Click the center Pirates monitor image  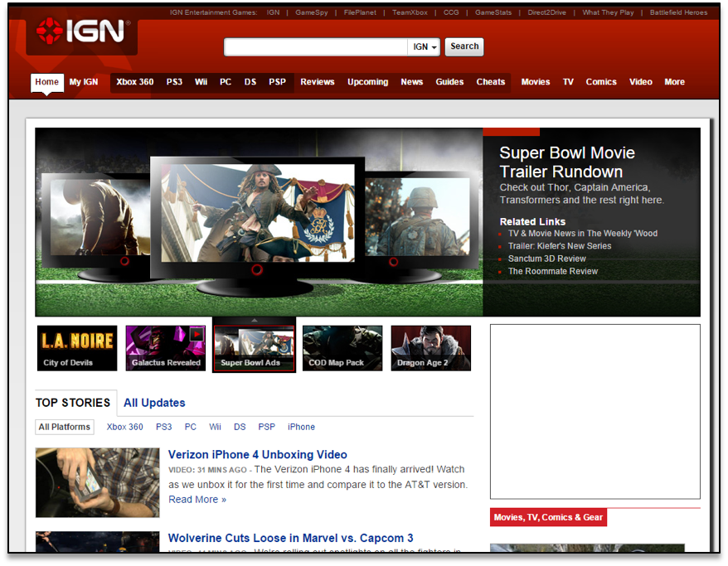pyautogui.click(x=258, y=213)
